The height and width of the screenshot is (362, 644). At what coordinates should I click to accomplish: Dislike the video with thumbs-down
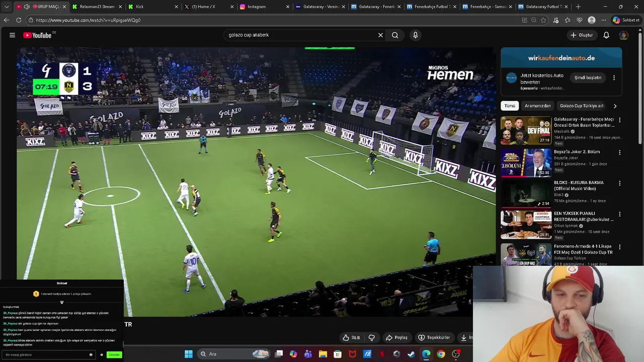[372, 337]
